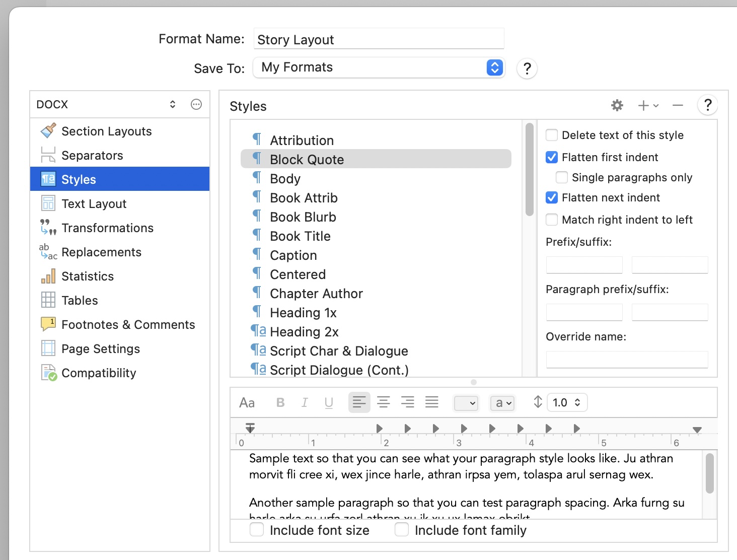Screen dimensions: 737x560
Task: Select the Chapter Author style
Action: pyautogui.click(x=316, y=294)
